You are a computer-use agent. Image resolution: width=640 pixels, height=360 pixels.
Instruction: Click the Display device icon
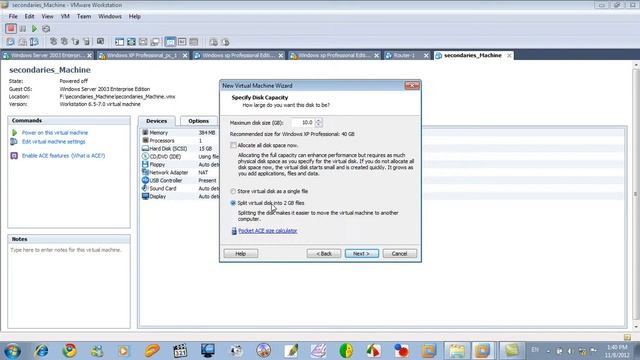[145, 196]
